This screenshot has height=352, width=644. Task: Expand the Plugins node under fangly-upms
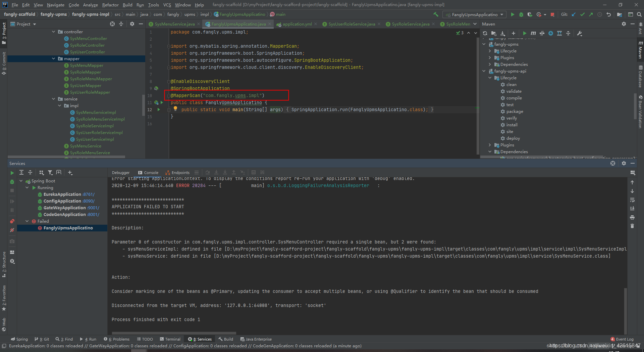490,57
